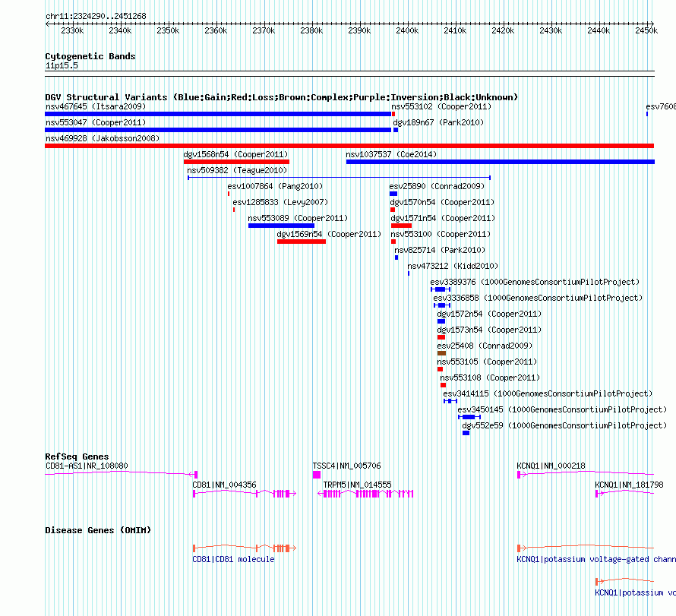Select the esv25890 (Conrad2009) blue marker
This screenshot has height=616, width=676.
coord(393,194)
